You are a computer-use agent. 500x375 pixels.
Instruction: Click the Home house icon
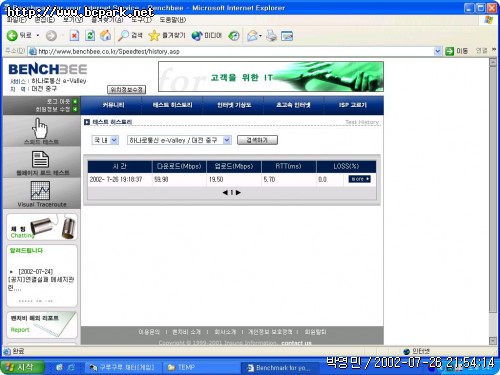click(x=106, y=35)
